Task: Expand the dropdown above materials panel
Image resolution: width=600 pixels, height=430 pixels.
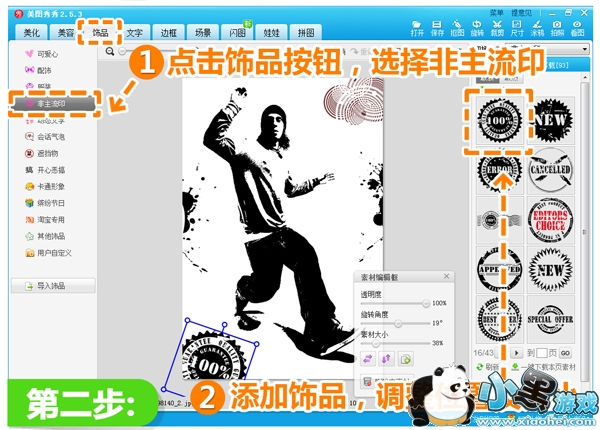Action: point(584,49)
